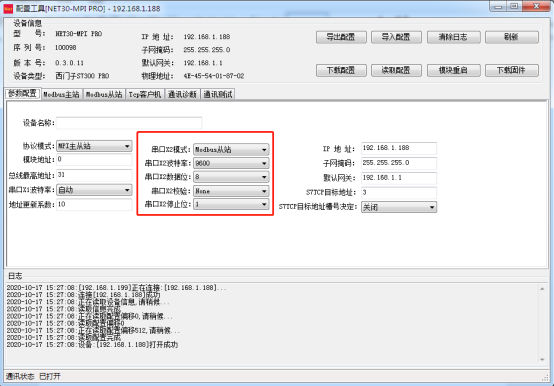Open the 串口X2停止位 dropdown
The width and height of the screenshot is (554, 386).
click(x=231, y=204)
